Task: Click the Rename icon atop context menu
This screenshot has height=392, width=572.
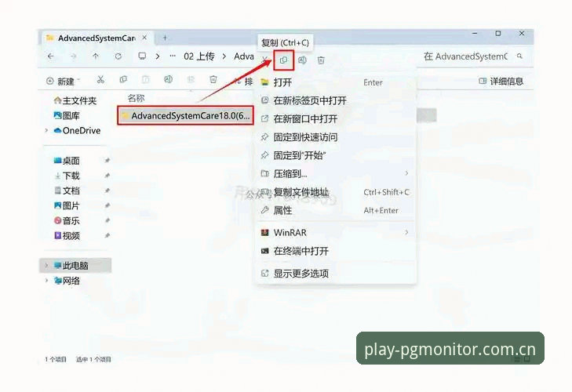Action: point(302,60)
